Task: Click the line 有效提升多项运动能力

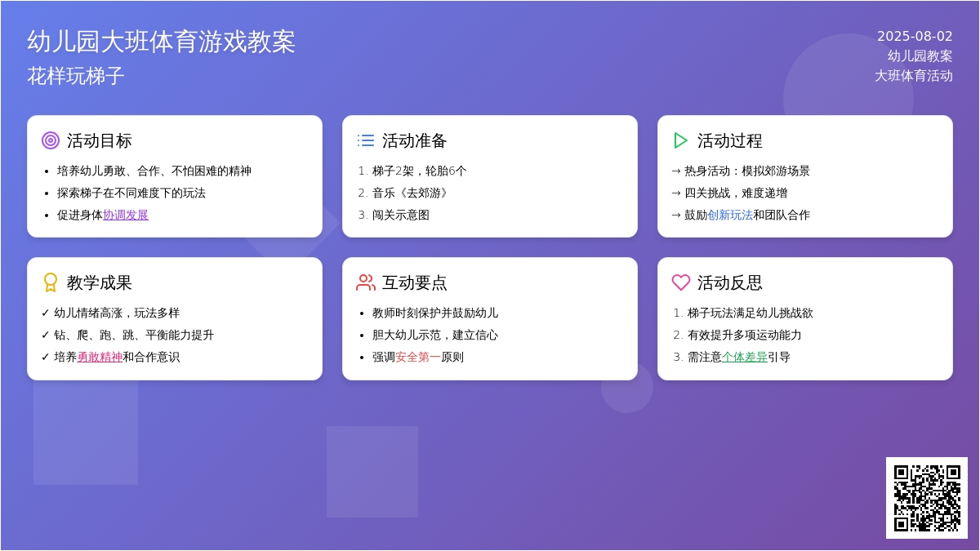Action: (x=745, y=335)
